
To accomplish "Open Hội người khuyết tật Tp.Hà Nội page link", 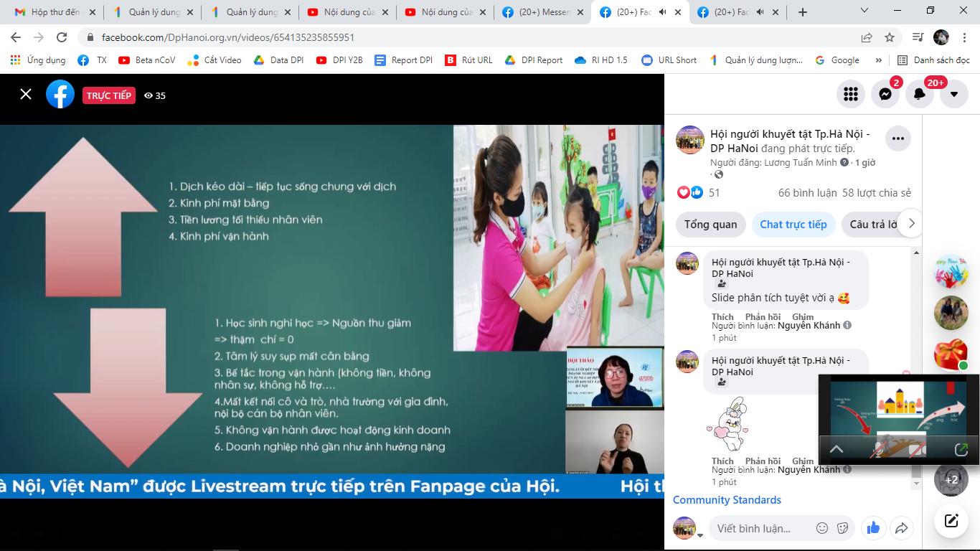I will (x=790, y=141).
